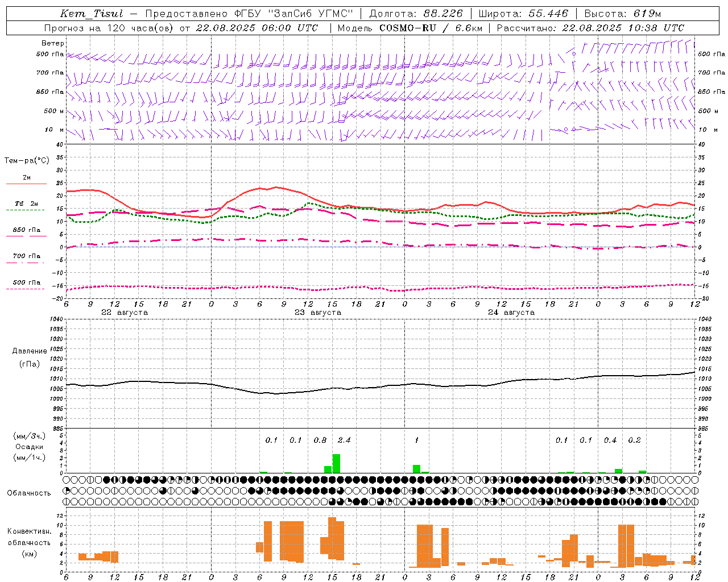Click the station name Kem_Tisul in the header
The image size is (728, 582).
91,14
